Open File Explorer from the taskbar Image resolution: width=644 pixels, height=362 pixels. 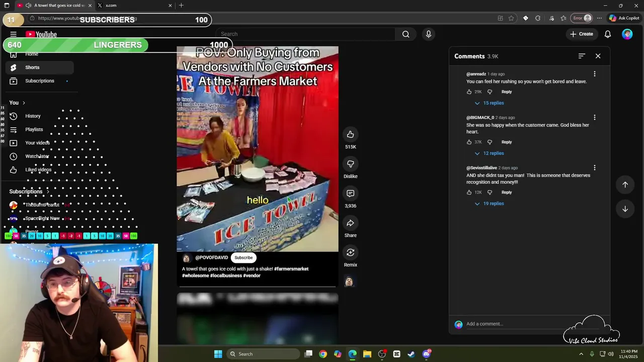click(367, 354)
